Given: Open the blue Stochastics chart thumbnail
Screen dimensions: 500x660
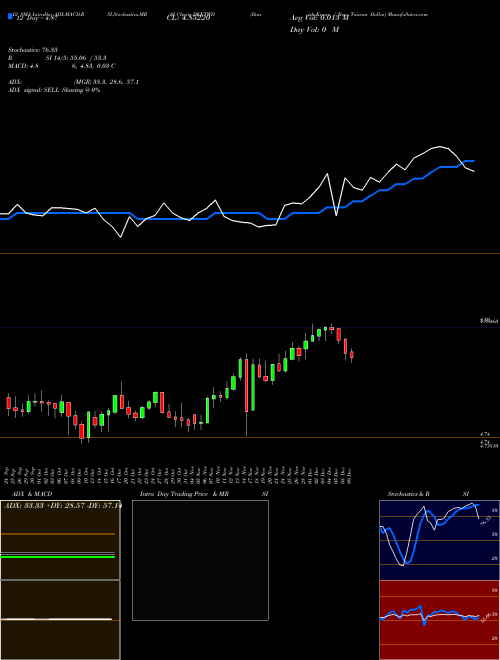Looking at the screenshot, I should point(439,540).
